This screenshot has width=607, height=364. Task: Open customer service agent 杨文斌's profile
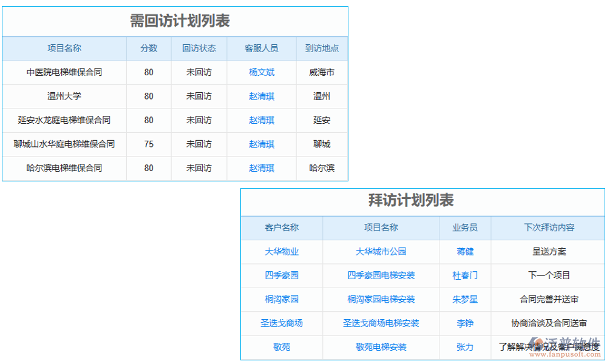pos(261,72)
